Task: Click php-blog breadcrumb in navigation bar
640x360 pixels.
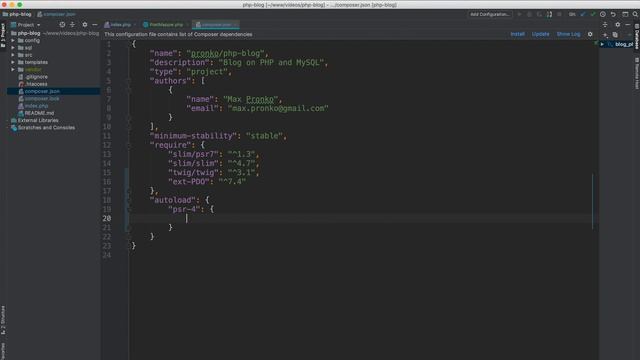Action: 17,14
